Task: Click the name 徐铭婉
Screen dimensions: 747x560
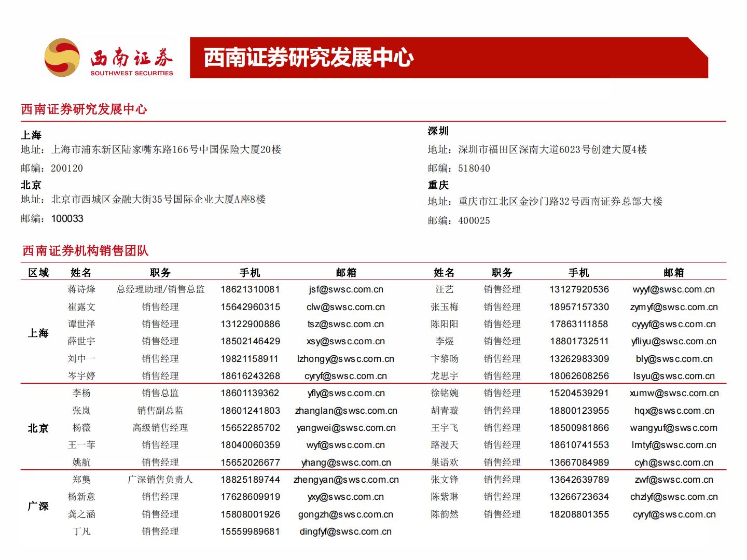Action: pos(445,393)
